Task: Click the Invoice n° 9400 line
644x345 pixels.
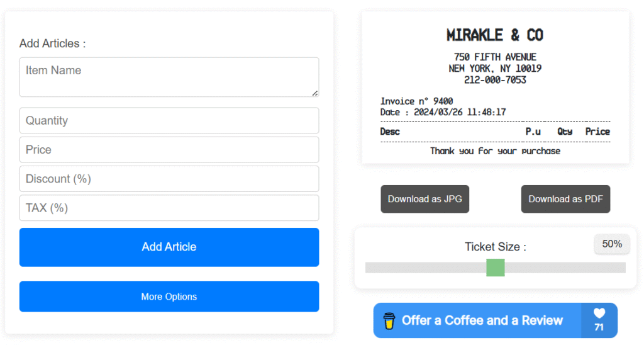Action: (416, 101)
